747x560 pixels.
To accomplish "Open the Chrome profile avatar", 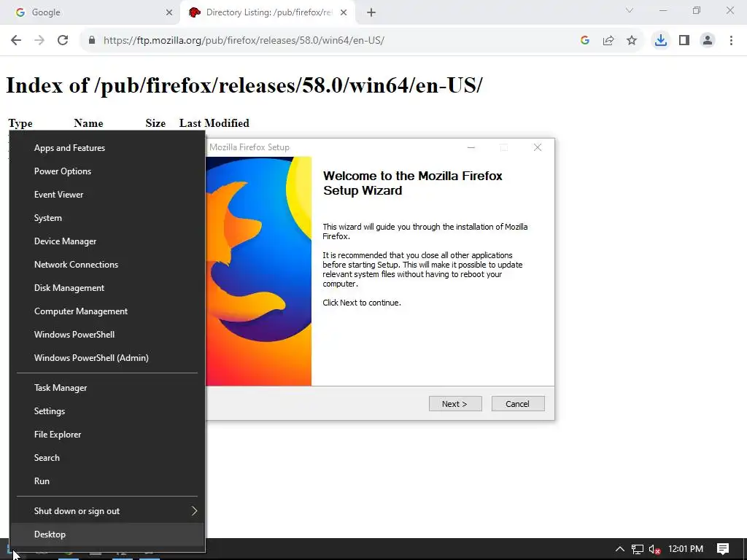I will coord(708,41).
